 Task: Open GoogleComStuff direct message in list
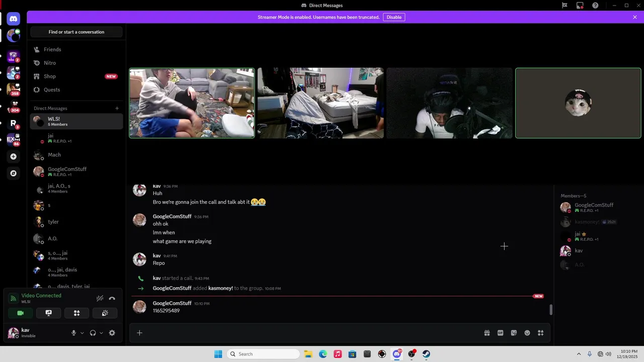pos(76,171)
